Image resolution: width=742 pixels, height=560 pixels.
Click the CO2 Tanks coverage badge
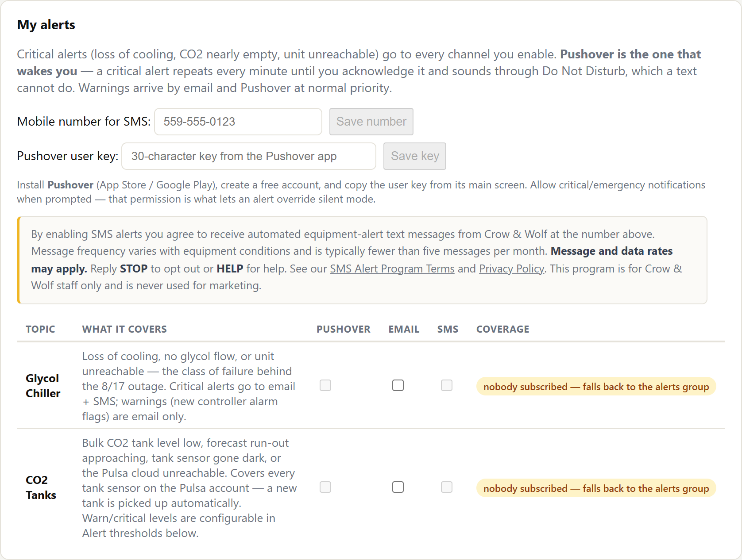pyautogui.click(x=596, y=488)
